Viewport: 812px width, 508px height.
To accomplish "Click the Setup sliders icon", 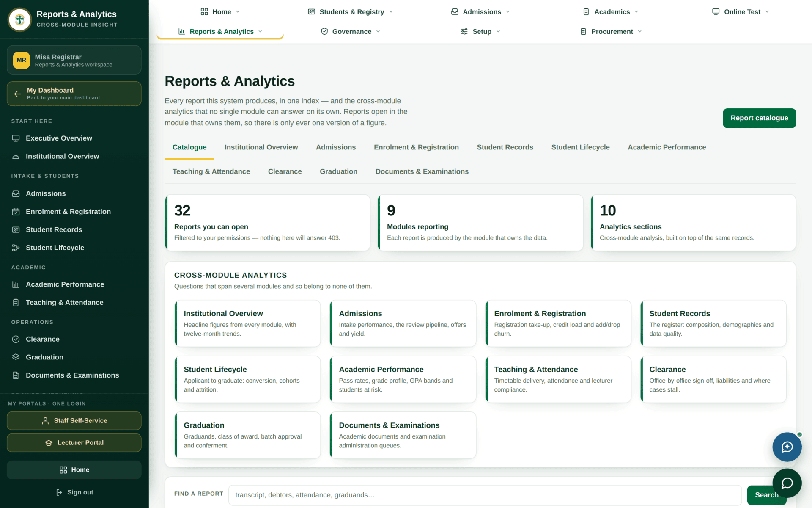I will 464,31.
